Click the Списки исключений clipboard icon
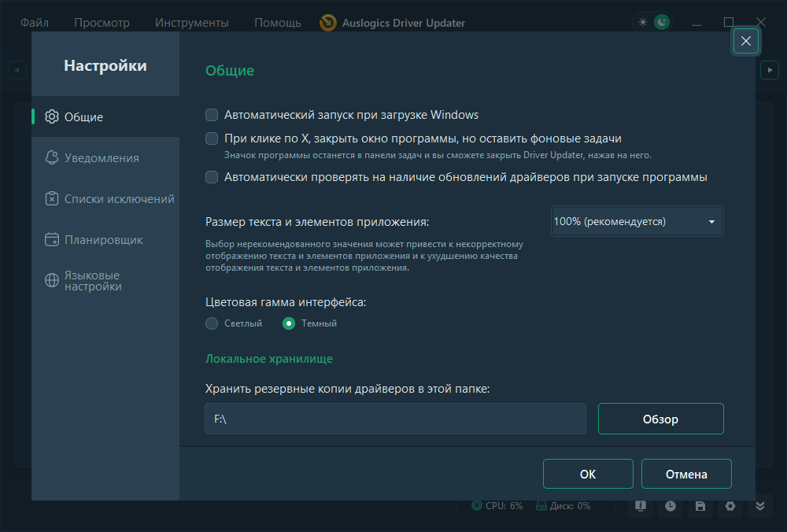 click(x=52, y=199)
